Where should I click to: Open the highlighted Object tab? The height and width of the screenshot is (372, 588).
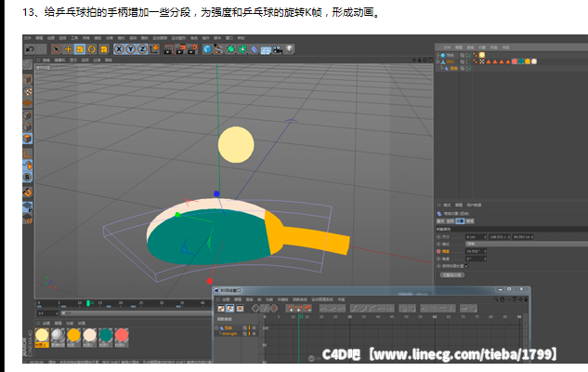(460, 221)
